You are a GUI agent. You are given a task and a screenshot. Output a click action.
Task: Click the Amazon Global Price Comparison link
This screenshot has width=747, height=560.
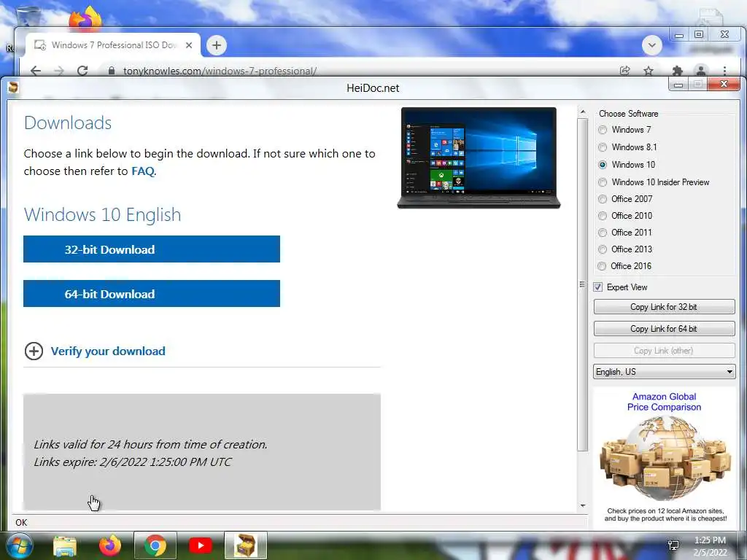[664, 402]
